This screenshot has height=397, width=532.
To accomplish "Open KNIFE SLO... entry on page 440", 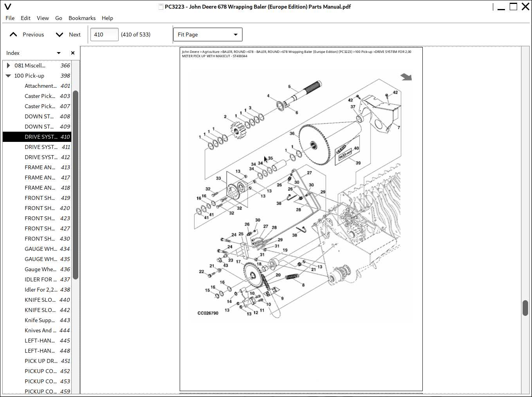I will tap(37, 300).
